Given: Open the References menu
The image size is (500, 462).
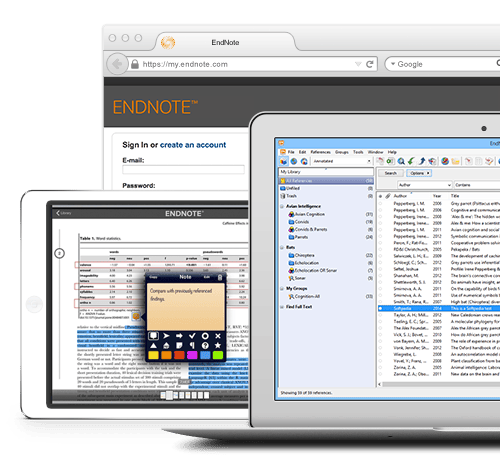Looking at the screenshot, I should pyautogui.click(x=321, y=152).
